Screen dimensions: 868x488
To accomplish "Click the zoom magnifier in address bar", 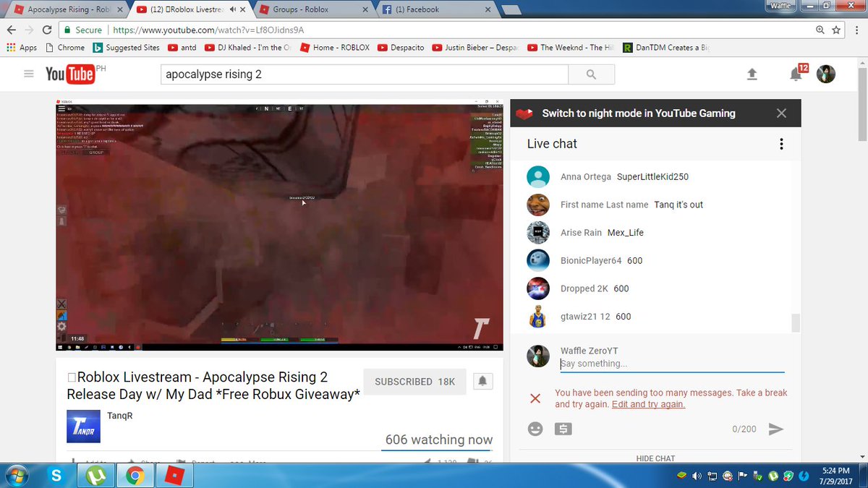I will coord(820,30).
